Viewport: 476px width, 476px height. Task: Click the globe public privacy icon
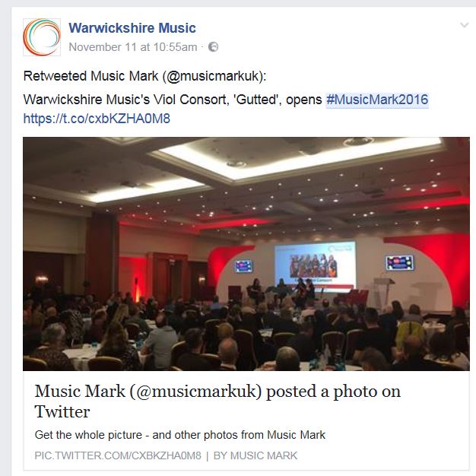click(213, 47)
